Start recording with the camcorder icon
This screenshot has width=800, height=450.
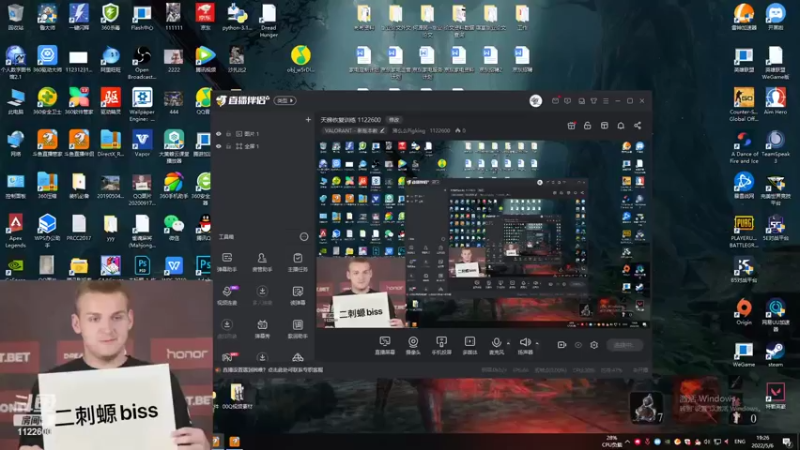click(562, 345)
